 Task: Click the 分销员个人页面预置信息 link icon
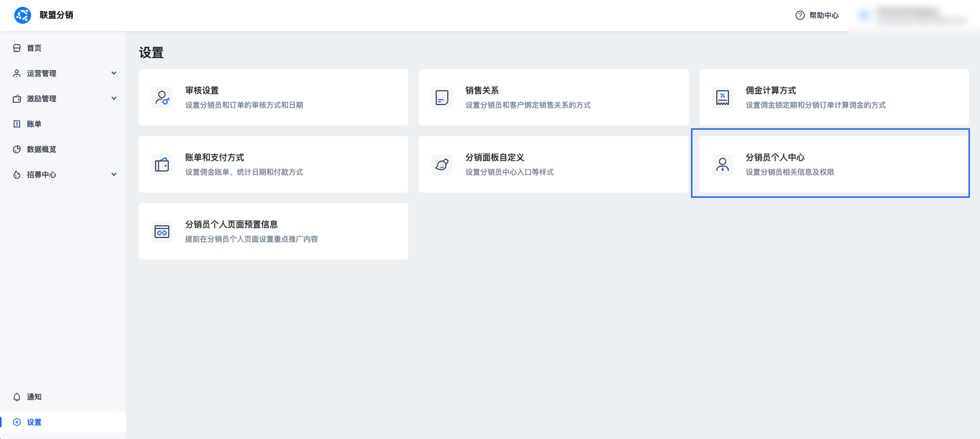click(162, 232)
